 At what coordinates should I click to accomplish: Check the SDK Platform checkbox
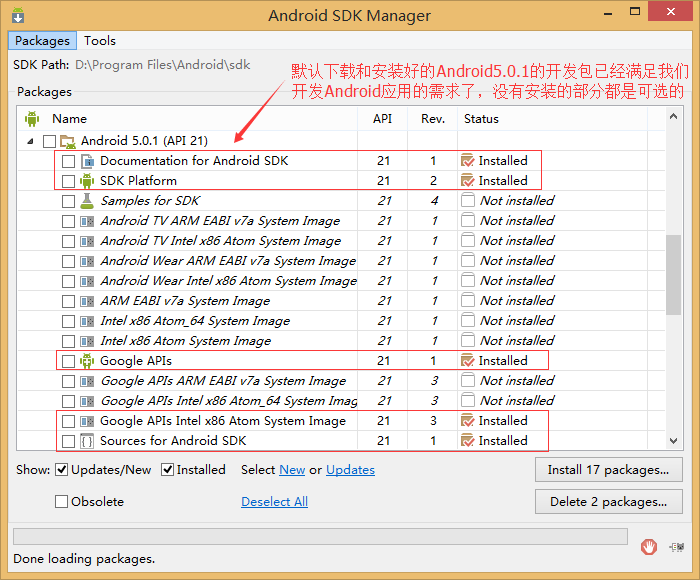click(68, 181)
